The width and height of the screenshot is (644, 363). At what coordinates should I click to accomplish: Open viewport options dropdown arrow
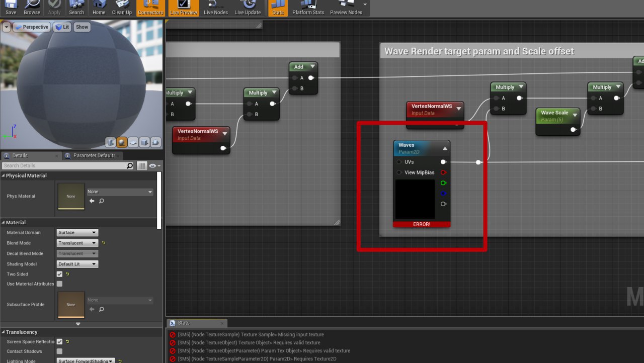[7, 27]
